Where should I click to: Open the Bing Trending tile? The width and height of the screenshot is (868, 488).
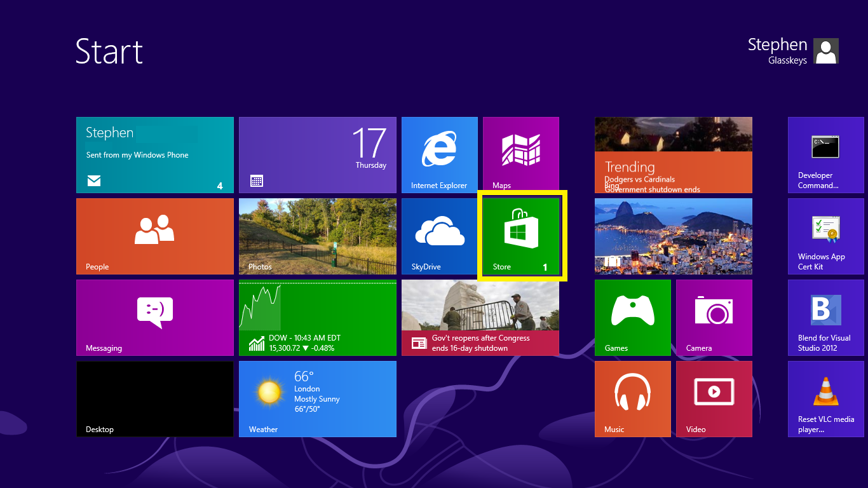click(673, 154)
